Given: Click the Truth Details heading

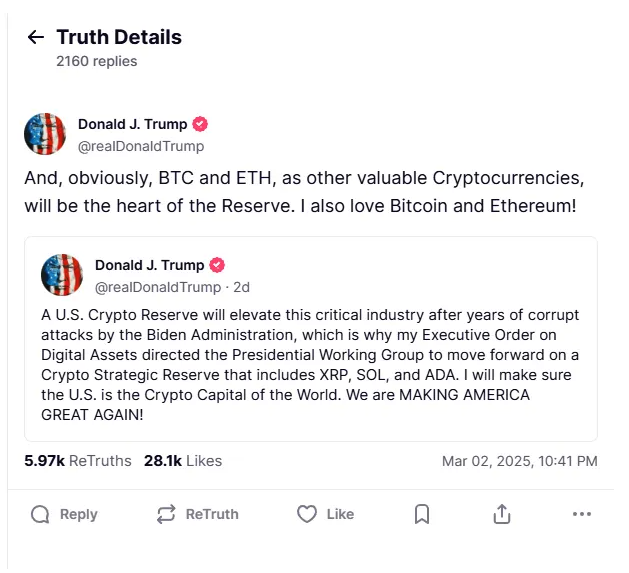Looking at the screenshot, I should 119,38.
